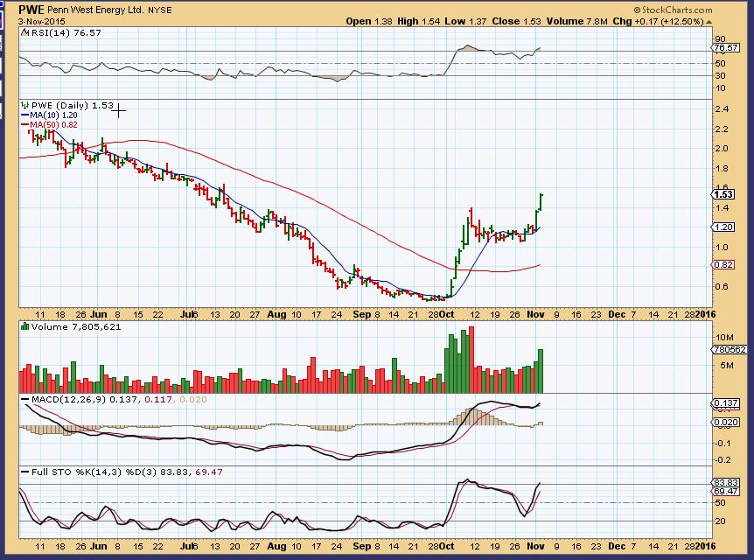754x560 pixels.
Task: Click the 2016 label on bottom date axis
Action: 705,547
